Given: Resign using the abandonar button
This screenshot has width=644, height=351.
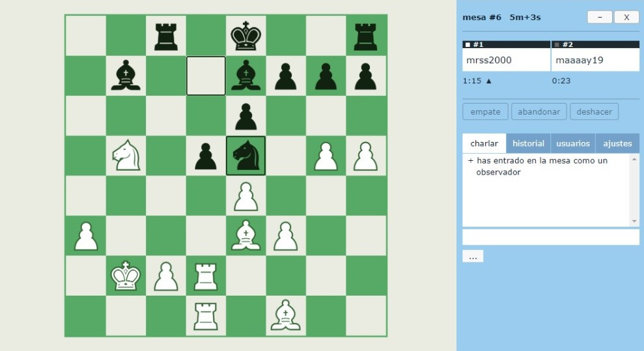Looking at the screenshot, I should coord(539,111).
